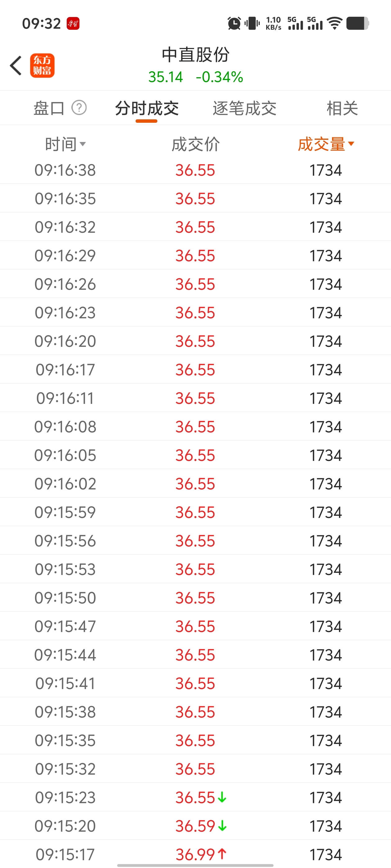
Task: Switch to the 盘口 tab
Action: [x=49, y=108]
